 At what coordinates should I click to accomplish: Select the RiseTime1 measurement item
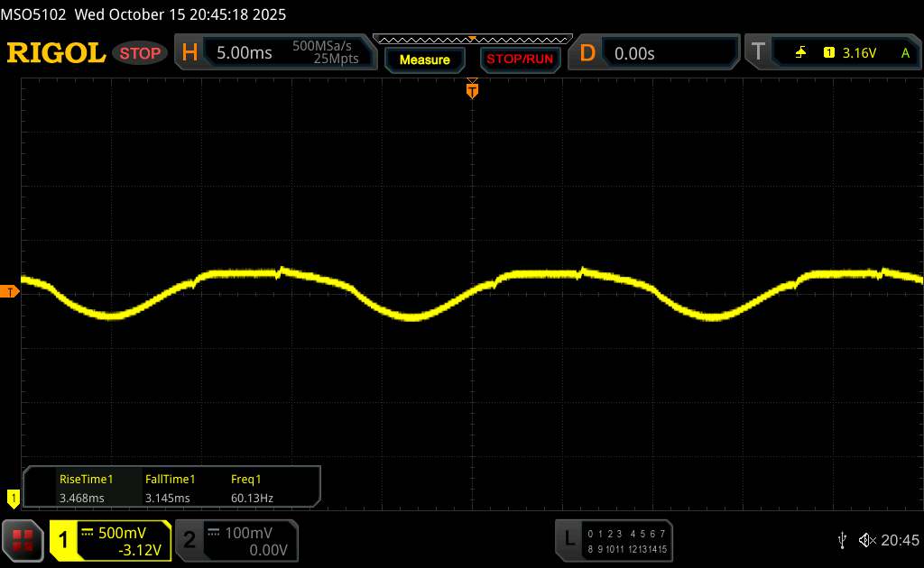click(x=87, y=489)
